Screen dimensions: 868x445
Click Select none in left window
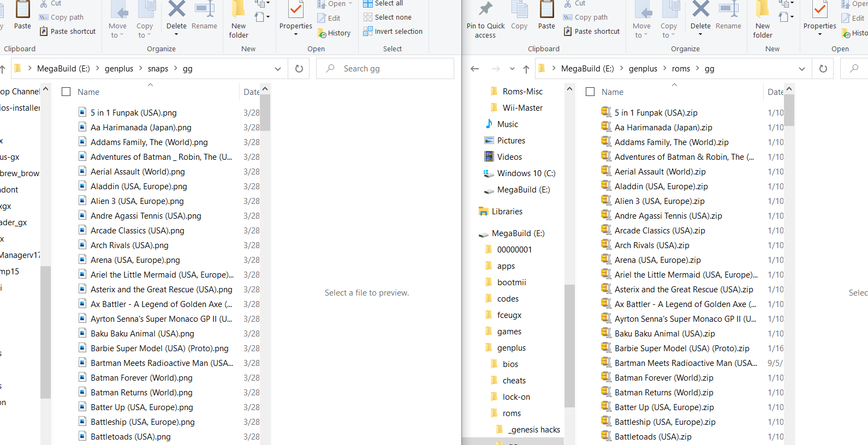tap(388, 17)
